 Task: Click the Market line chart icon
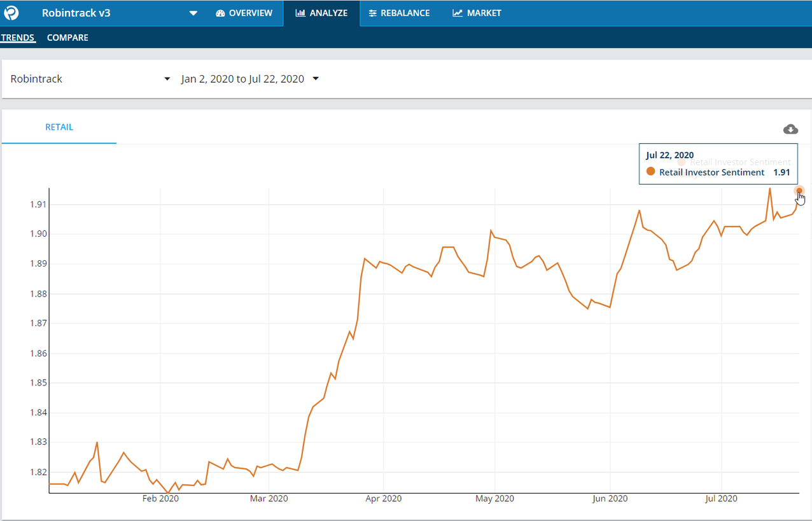(x=458, y=13)
